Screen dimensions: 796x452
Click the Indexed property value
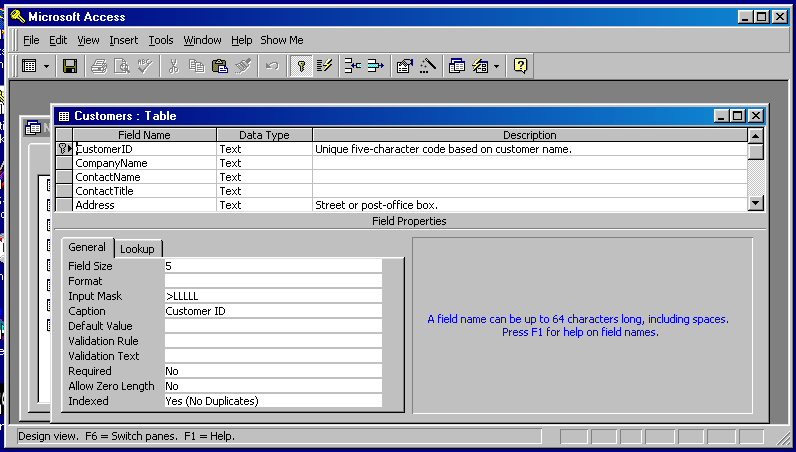pyautogui.click(x=273, y=401)
